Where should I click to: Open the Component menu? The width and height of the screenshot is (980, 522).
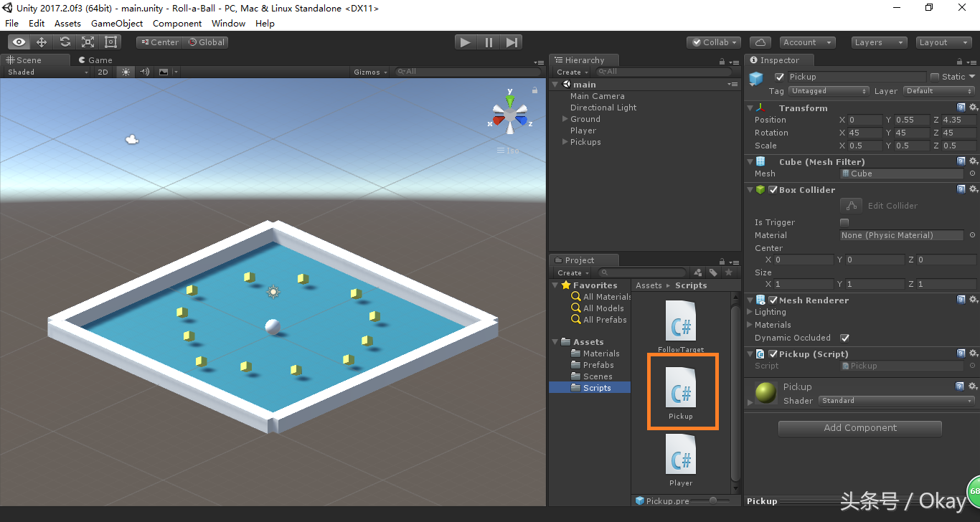[x=177, y=23]
